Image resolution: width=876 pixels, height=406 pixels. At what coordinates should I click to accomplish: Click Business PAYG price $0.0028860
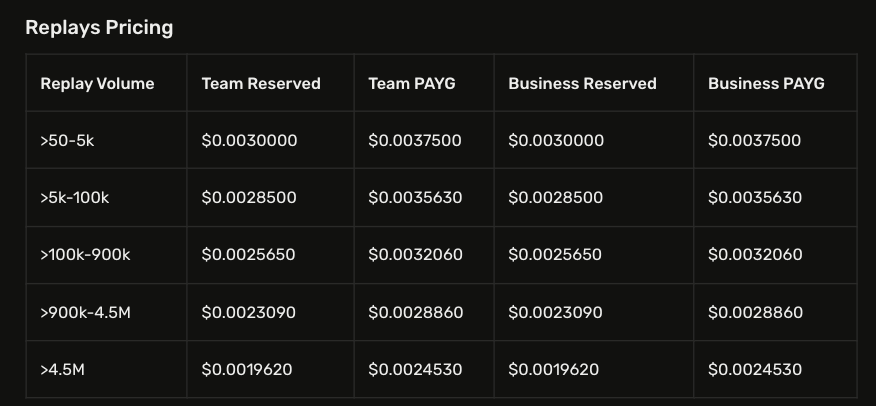pyautogui.click(x=755, y=313)
